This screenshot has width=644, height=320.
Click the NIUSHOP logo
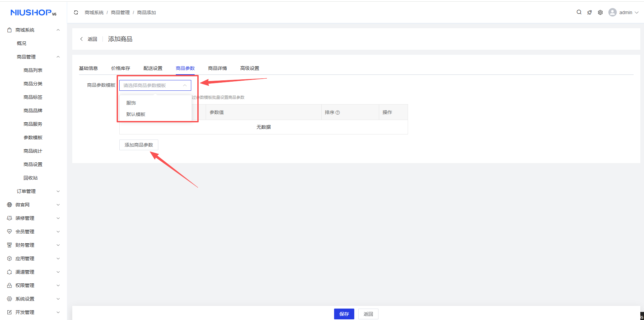pos(33,12)
